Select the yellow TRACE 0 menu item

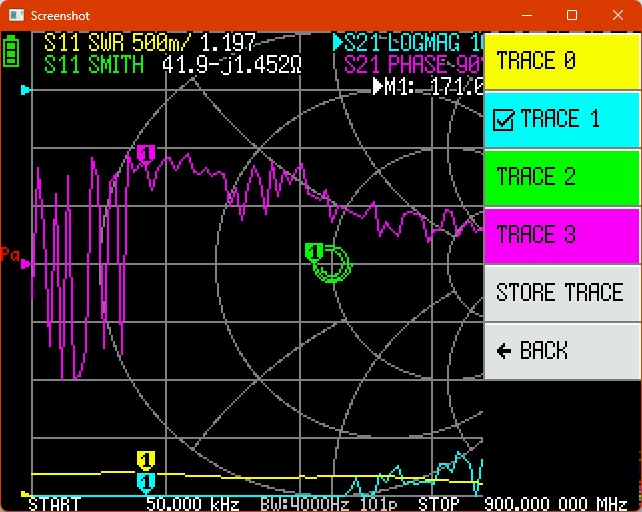tap(562, 62)
